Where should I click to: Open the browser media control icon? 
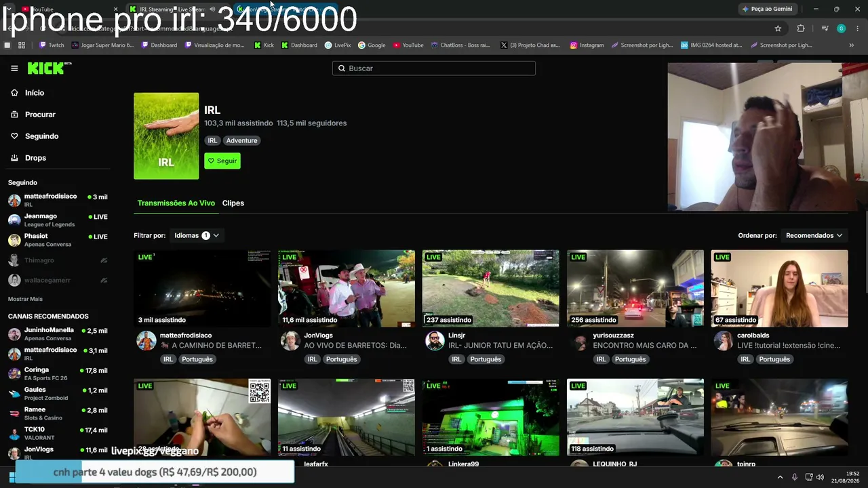pos(825,28)
